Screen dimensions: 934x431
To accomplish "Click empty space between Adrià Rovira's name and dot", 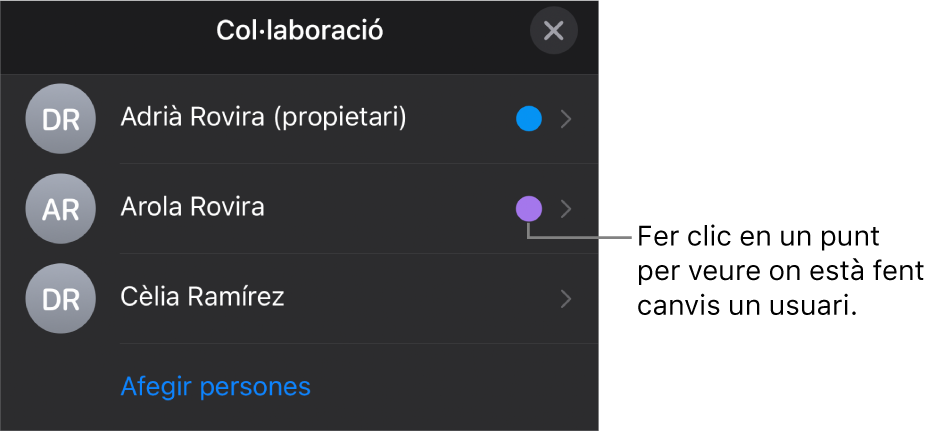I will [460, 119].
